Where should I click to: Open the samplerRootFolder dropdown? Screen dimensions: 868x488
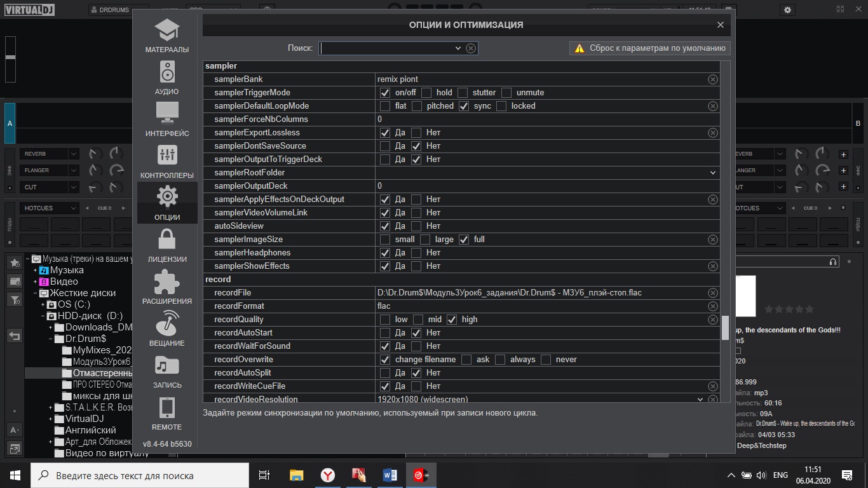click(x=713, y=173)
